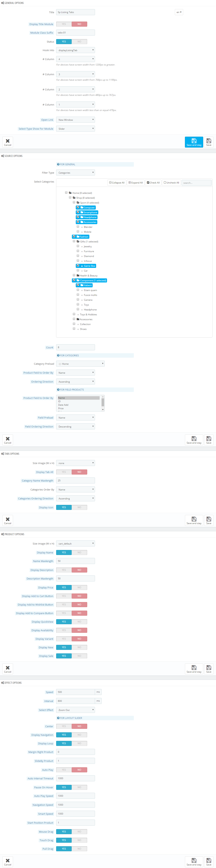
Task: Click the Gifts folder icon in the tree
Action: click(78, 242)
